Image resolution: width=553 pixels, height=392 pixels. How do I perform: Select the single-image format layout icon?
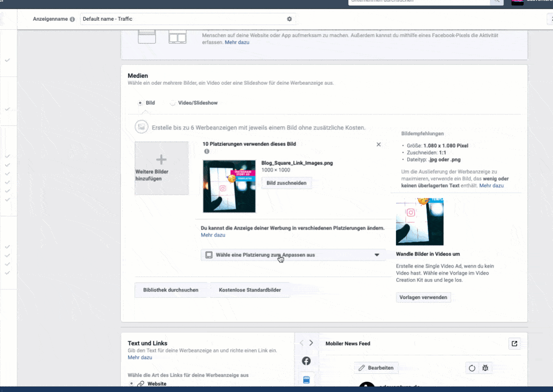pyautogui.click(x=147, y=36)
